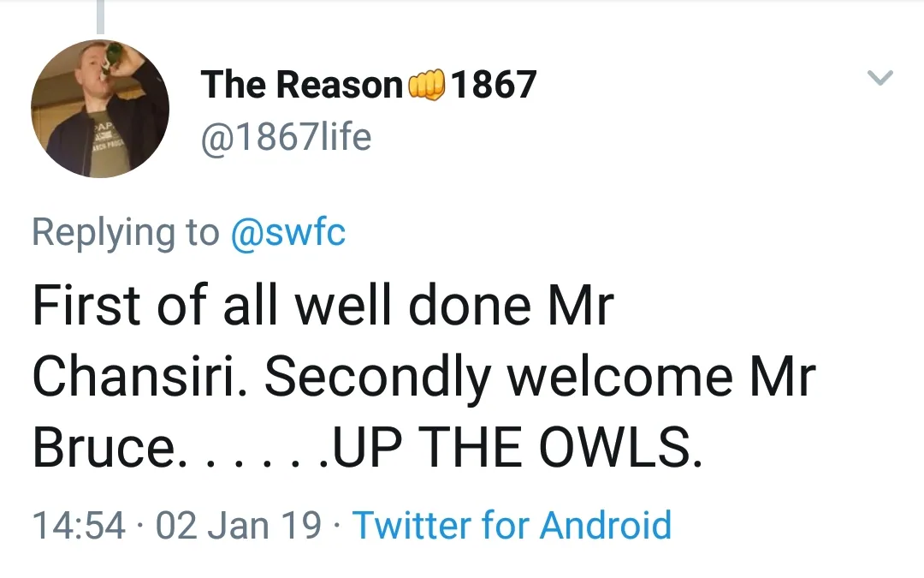Open the @swfc mention link

point(288,232)
